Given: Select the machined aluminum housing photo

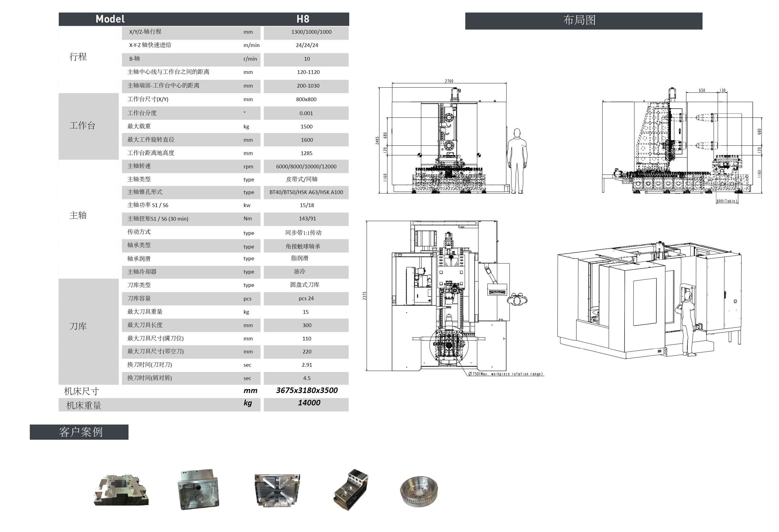Looking at the screenshot, I should 198,489.
